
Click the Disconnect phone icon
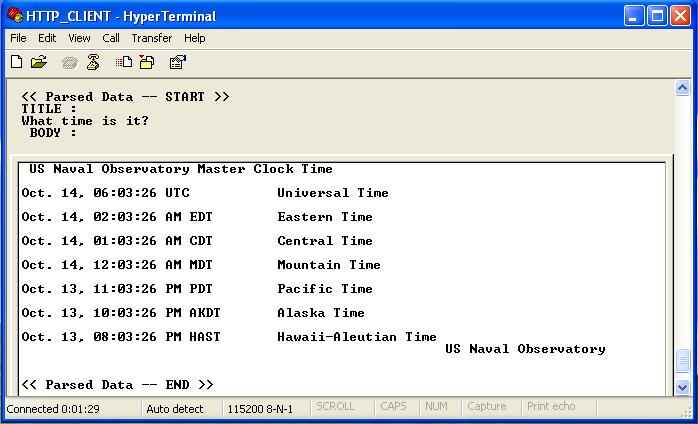93,62
